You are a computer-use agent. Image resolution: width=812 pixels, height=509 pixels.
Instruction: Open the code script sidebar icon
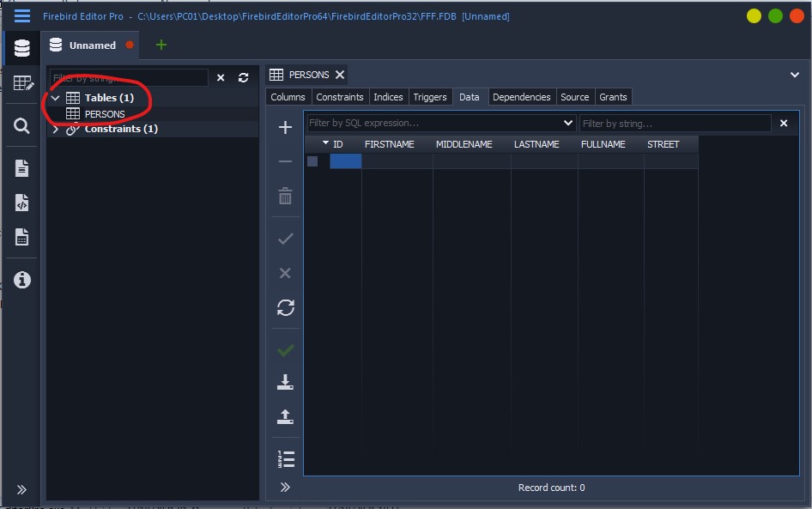pos(21,203)
